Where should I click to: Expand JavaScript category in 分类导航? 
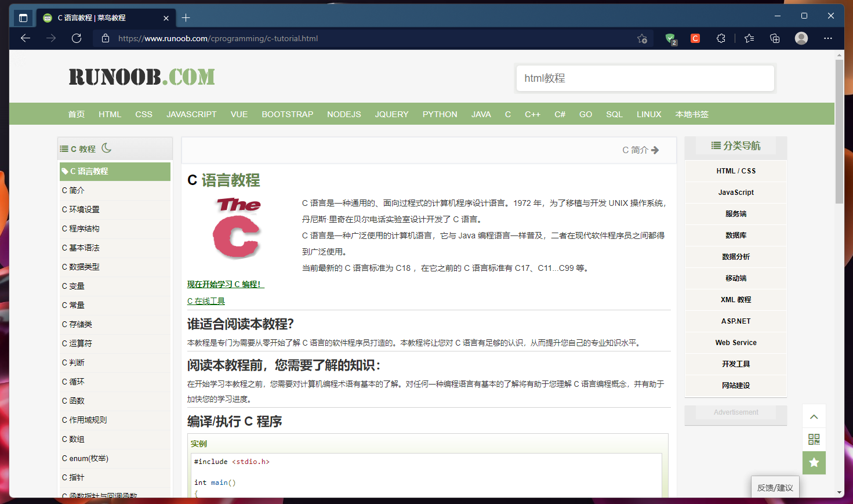tap(736, 193)
